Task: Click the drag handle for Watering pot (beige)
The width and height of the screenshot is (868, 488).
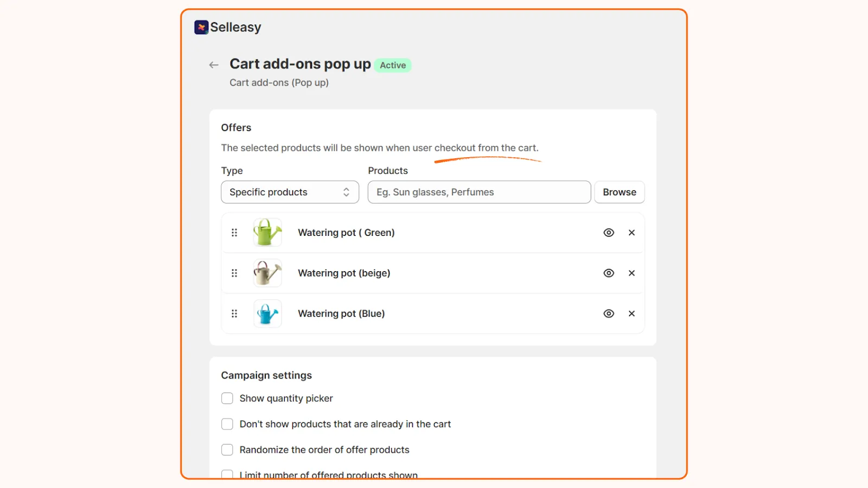Action: (234, 273)
